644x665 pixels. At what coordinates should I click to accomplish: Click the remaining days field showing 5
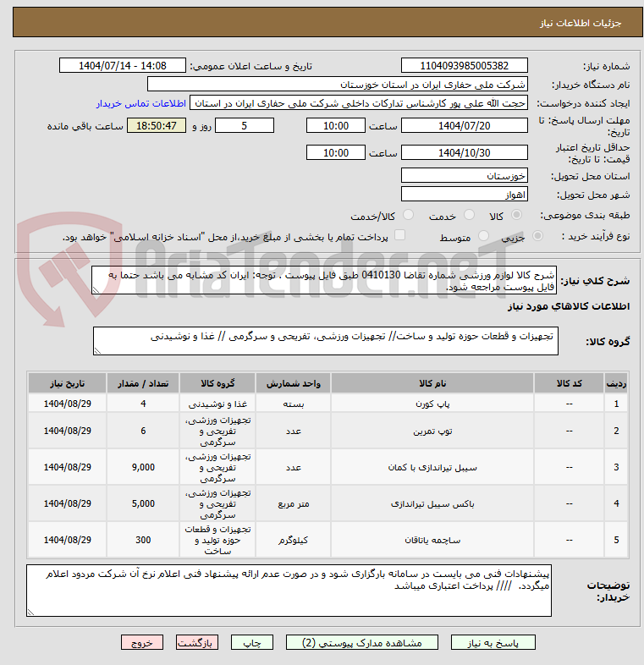click(245, 125)
